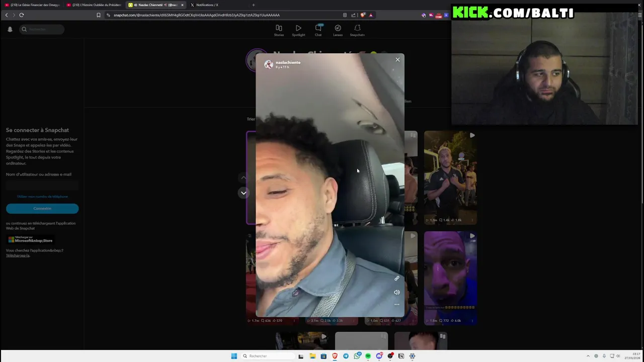Share page via address bar share icon
The width and height of the screenshot is (644, 362).
353,15
